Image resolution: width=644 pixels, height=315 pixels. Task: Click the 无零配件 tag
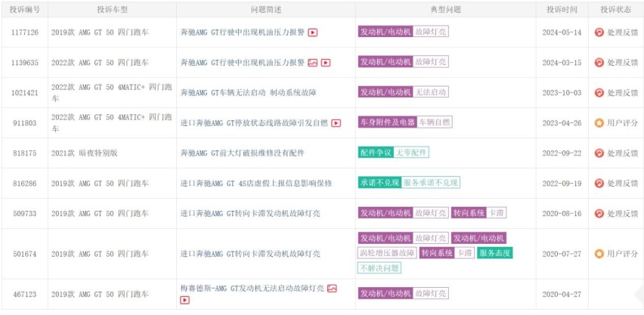click(411, 153)
